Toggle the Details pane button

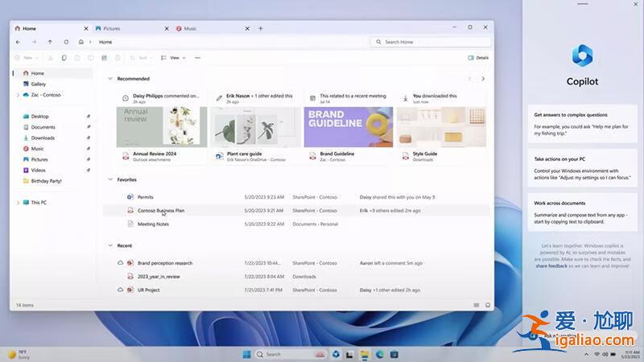478,58
